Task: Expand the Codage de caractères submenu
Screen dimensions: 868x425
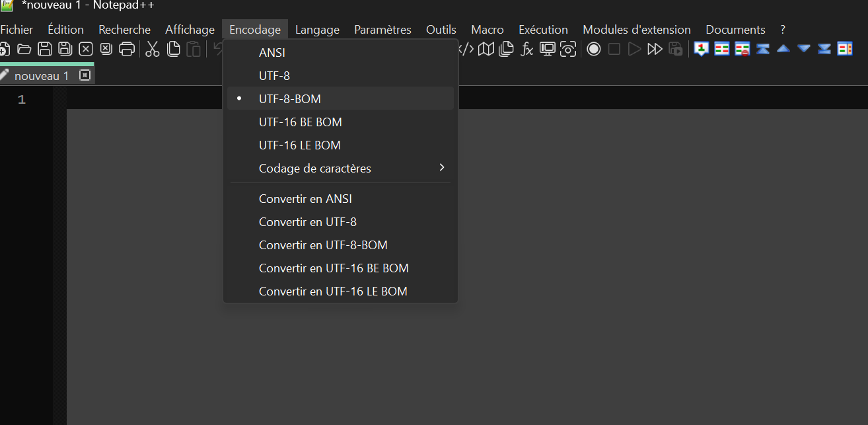Action: pos(340,169)
